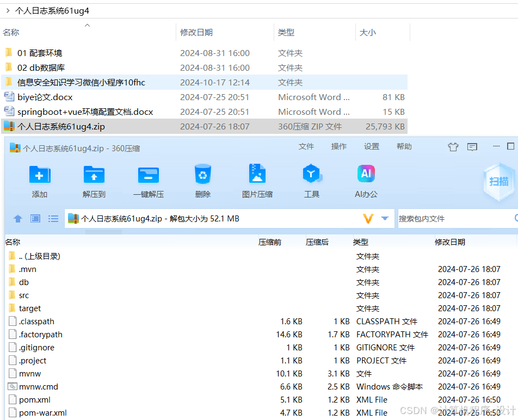This screenshot has height=420, width=518.
Task: Launch the AI办公 (AI Office) feature
Action: [366, 180]
